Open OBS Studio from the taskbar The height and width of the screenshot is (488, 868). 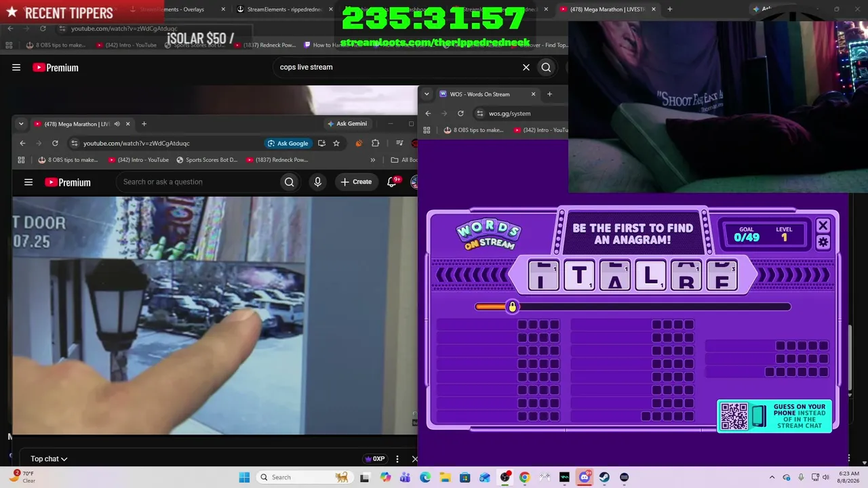tap(505, 477)
